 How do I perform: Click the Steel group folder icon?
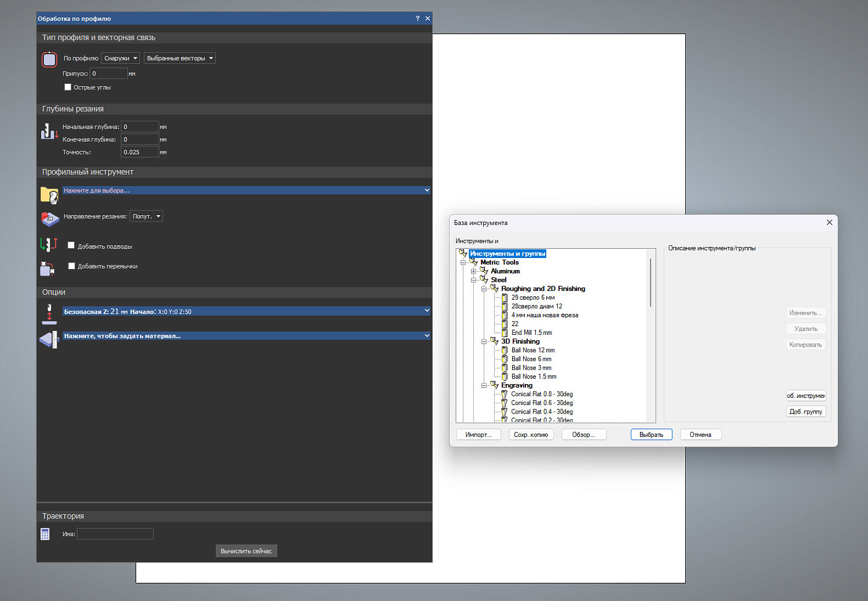[x=484, y=280]
